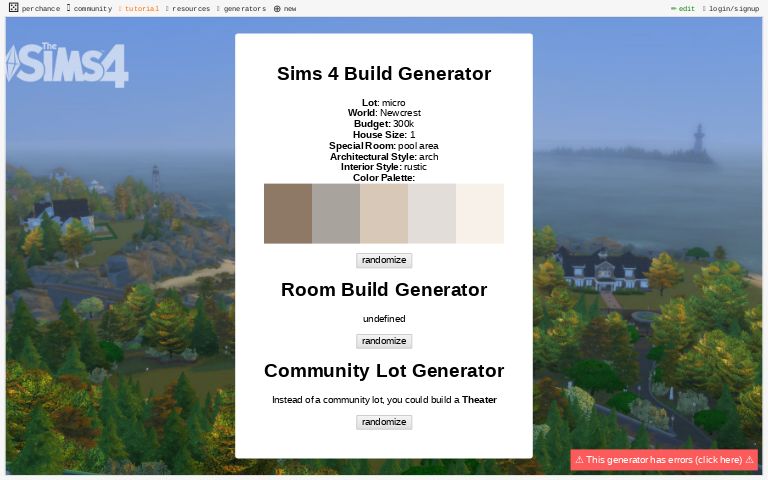Go to the resources page
Viewport: 768px width, 480px height.
pyautogui.click(x=190, y=9)
